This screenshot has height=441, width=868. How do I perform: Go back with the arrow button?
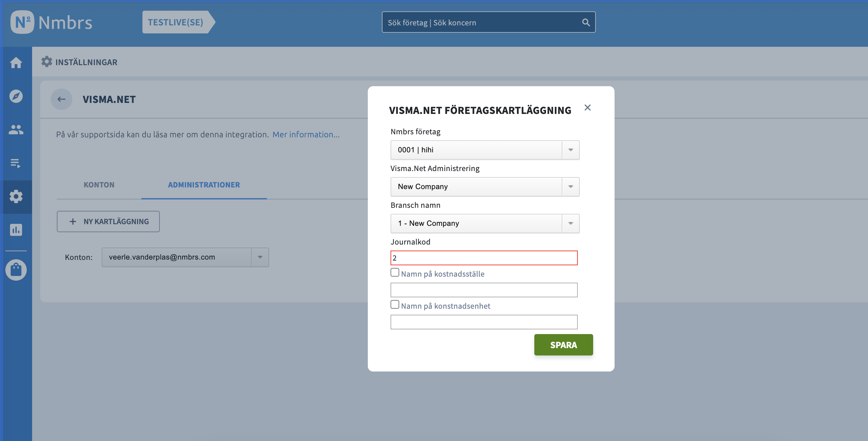tap(61, 99)
